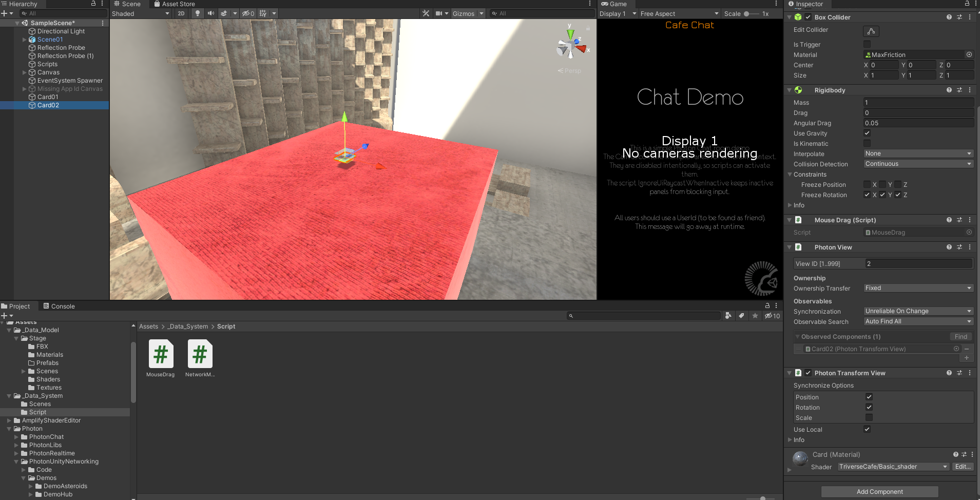The width and height of the screenshot is (980, 500).
Task: Click the Search by Label tag icon
Action: click(x=741, y=316)
